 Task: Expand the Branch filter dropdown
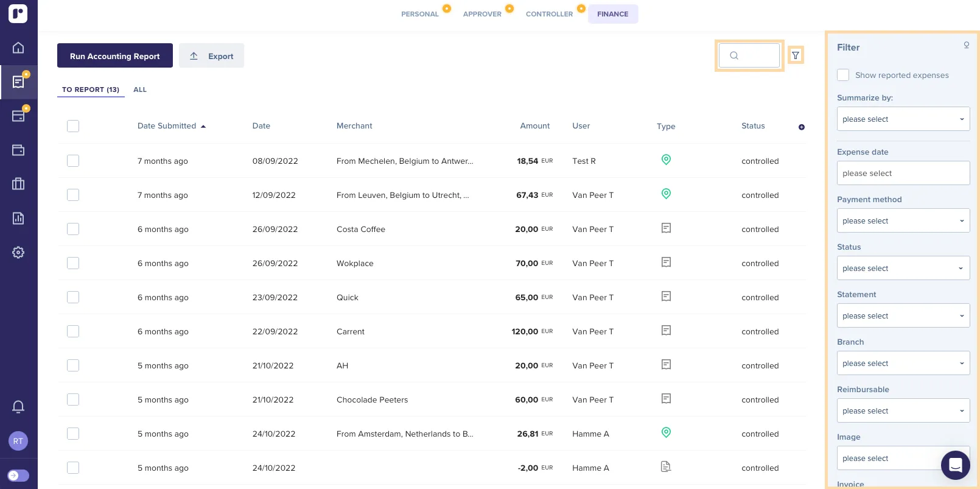coord(903,363)
